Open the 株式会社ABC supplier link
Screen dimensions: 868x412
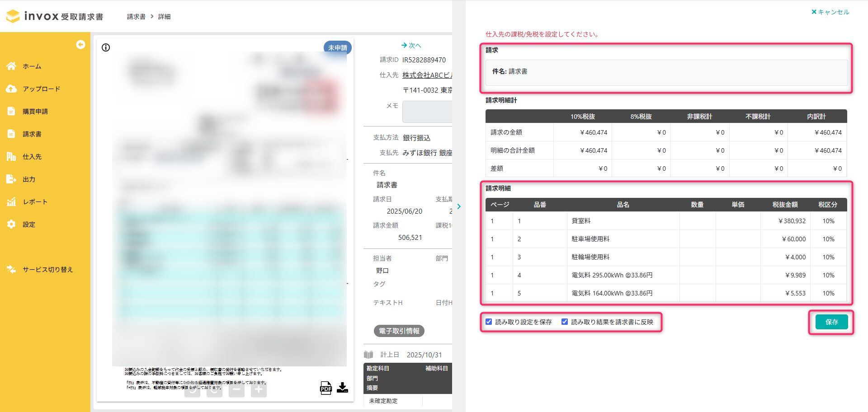click(x=427, y=75)
